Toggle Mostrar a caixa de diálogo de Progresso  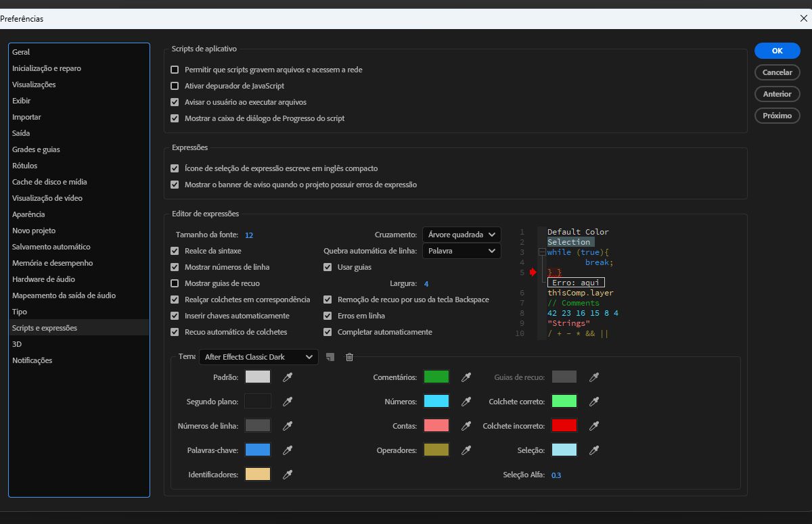pyautogui.click(x=175, y=118)
